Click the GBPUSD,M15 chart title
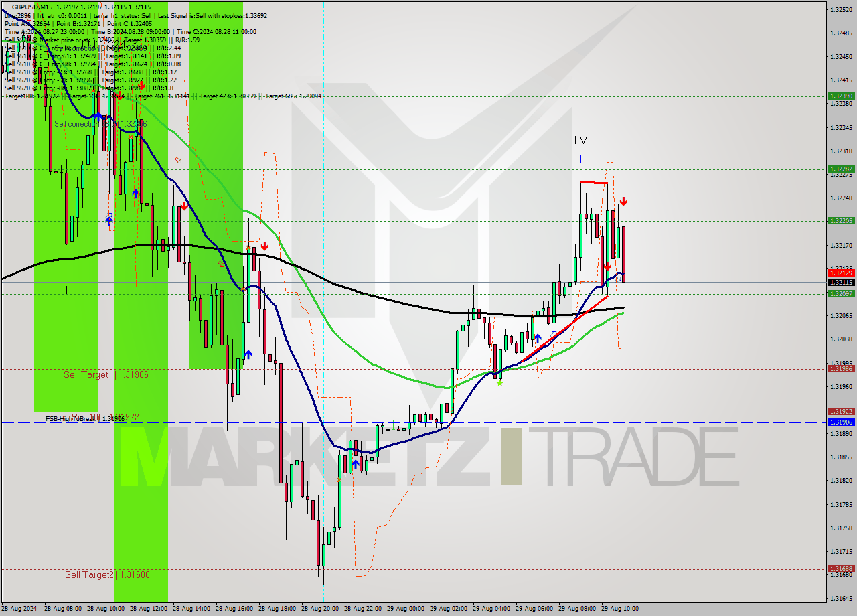The height and width of the screenshot is (616, 857). [x=32, y=6]
